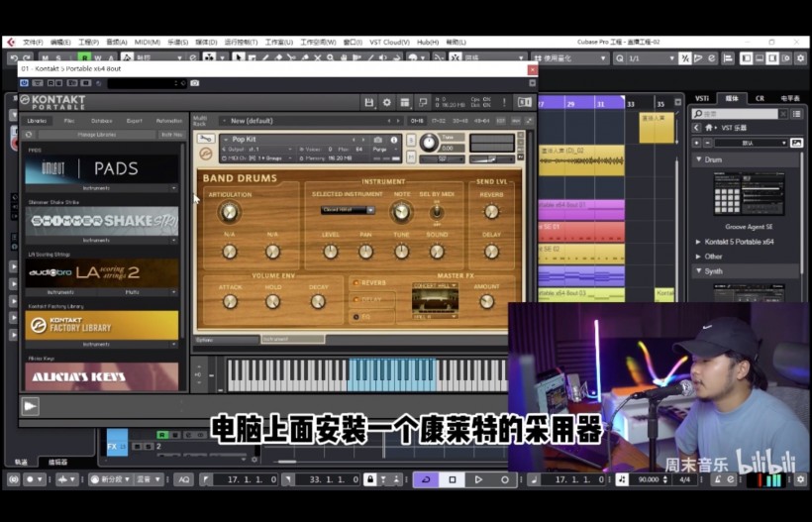Viewport: 812px width, 522px height.
Task: Open MIDI(M) menu
Action: 148,42
